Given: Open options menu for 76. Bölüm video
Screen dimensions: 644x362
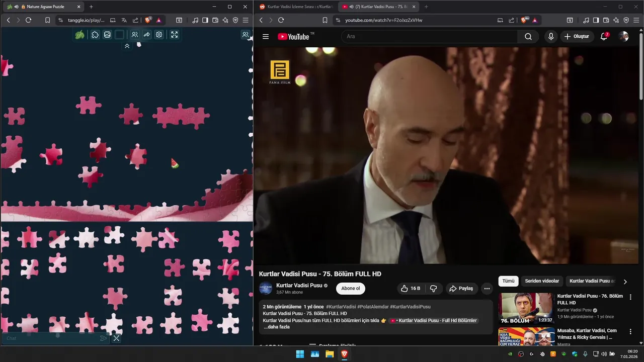Looking at the screenshot, I should point(630,297).
